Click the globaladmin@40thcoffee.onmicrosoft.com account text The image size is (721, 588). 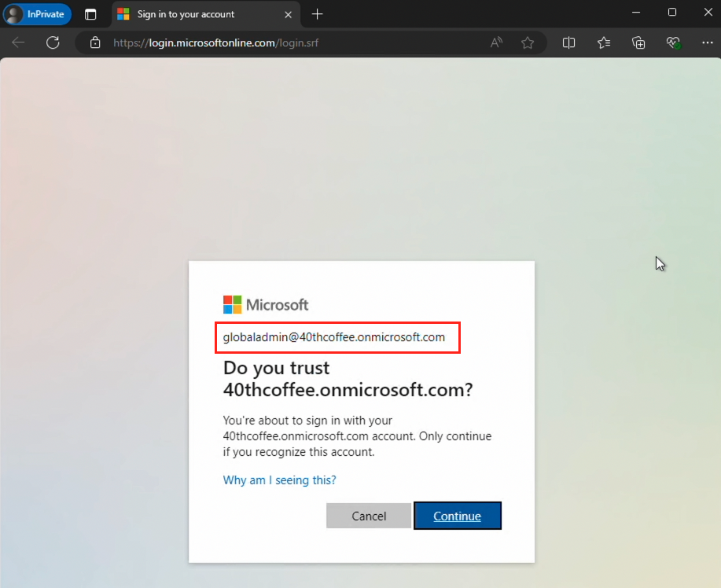(x=334, y=337)
